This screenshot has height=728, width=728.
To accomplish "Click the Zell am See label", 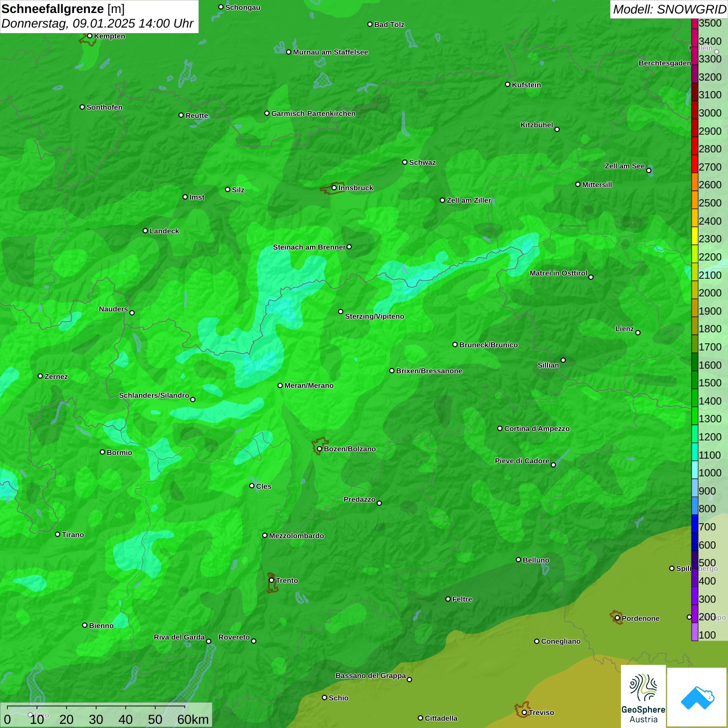I will pyautogui.click(x=625, y=166).
